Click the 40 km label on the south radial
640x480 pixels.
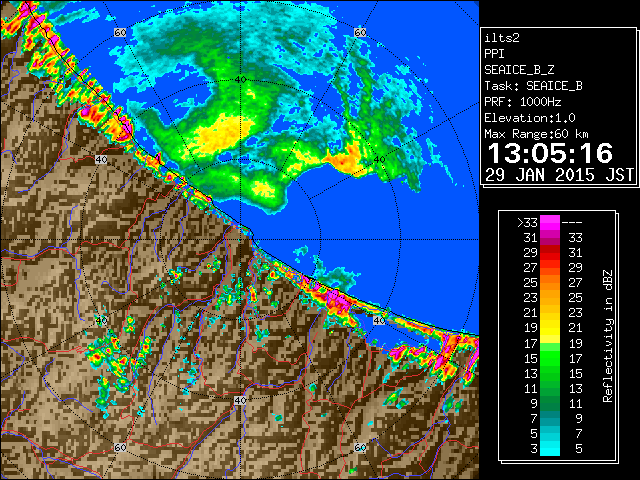[240, 400]
